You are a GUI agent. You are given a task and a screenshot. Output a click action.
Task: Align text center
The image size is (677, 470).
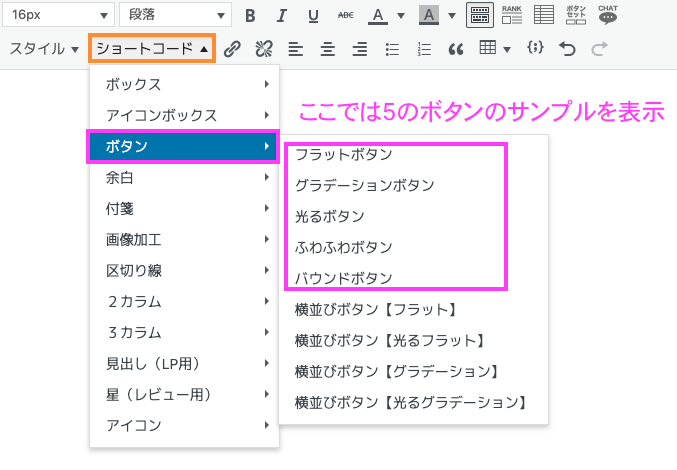[328, 49]
